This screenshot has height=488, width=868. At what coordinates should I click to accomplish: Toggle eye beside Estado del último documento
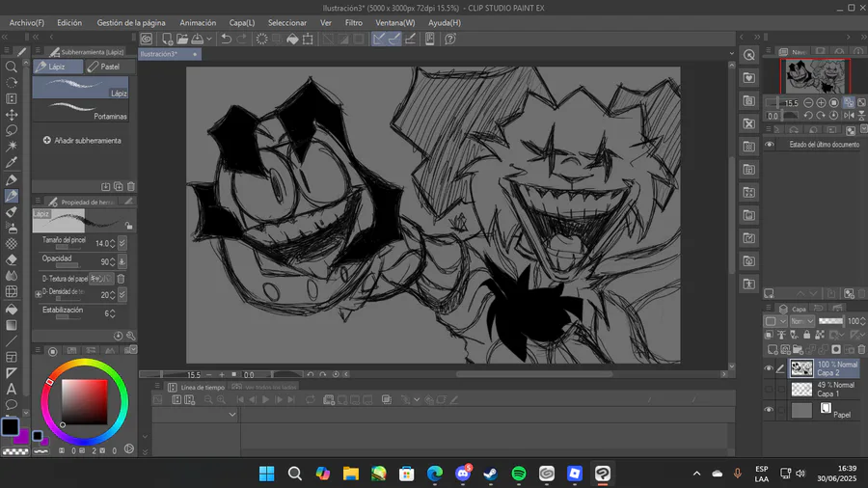pos(770,145)
